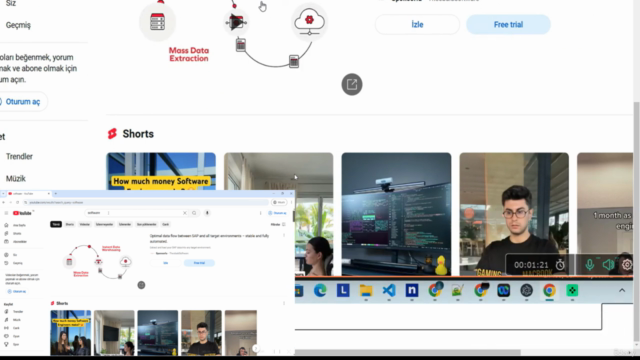This screenshot has height=360, width=640.
Task: Click the YouTube logo in the small window
Action: (x=22, y=213)
